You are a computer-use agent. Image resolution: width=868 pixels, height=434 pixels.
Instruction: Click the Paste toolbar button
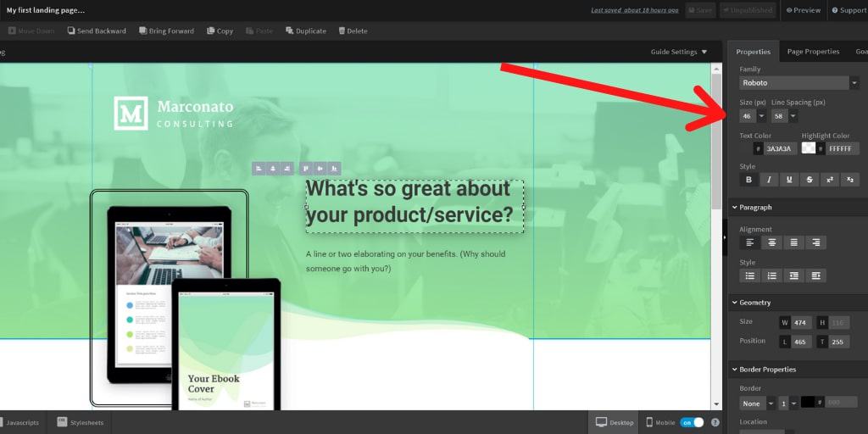pyautogui.click(x=259, y=31)
